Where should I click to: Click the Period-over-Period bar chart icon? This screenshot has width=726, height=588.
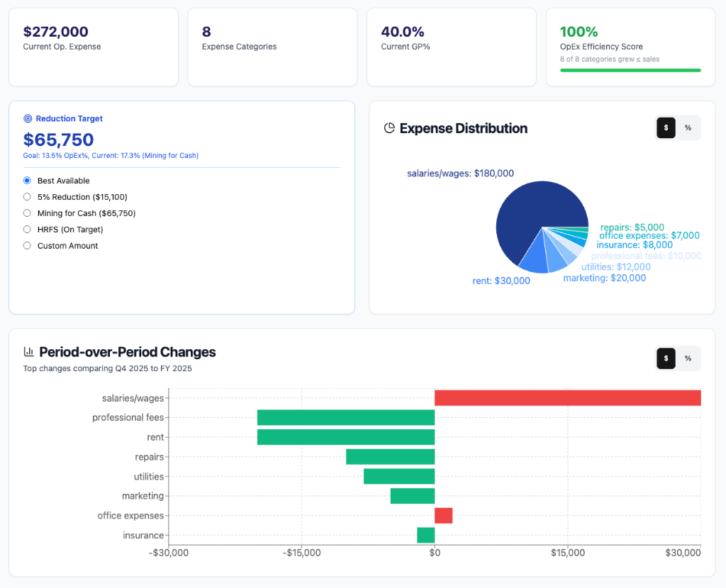(x=28, y=351)
